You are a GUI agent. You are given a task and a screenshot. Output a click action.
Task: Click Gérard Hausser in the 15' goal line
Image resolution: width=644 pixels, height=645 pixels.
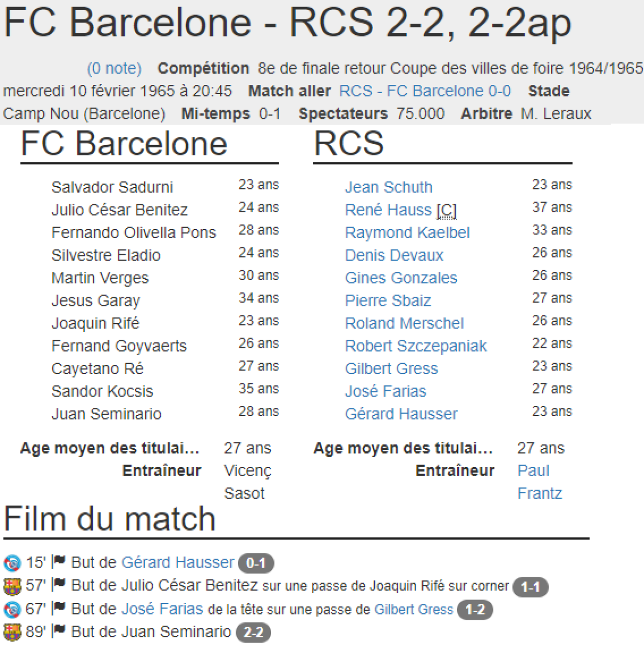pyautogui.click(x=178, y=563)
